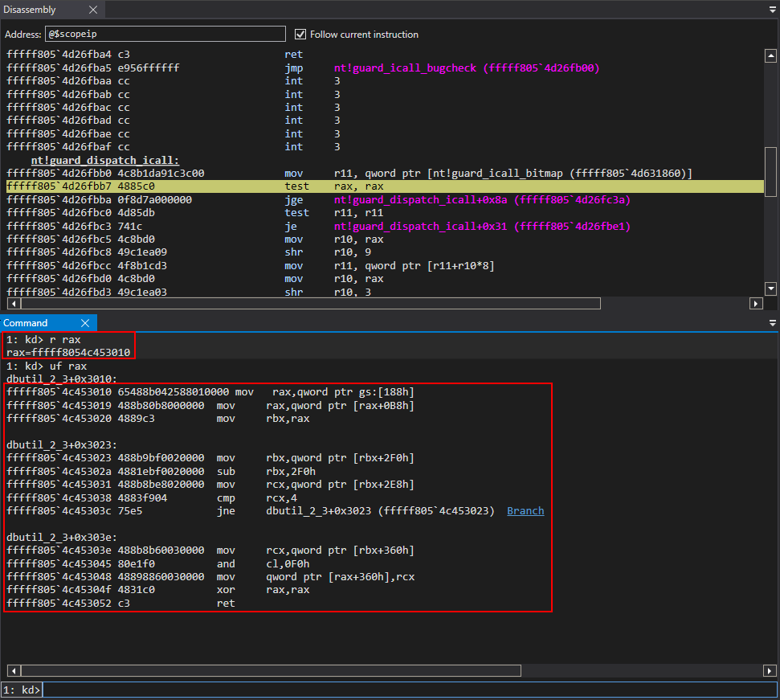Screen dimensions: 780x700
Task: Open Disassembly panel options dropdown arrow
Action: pos(772,10)
